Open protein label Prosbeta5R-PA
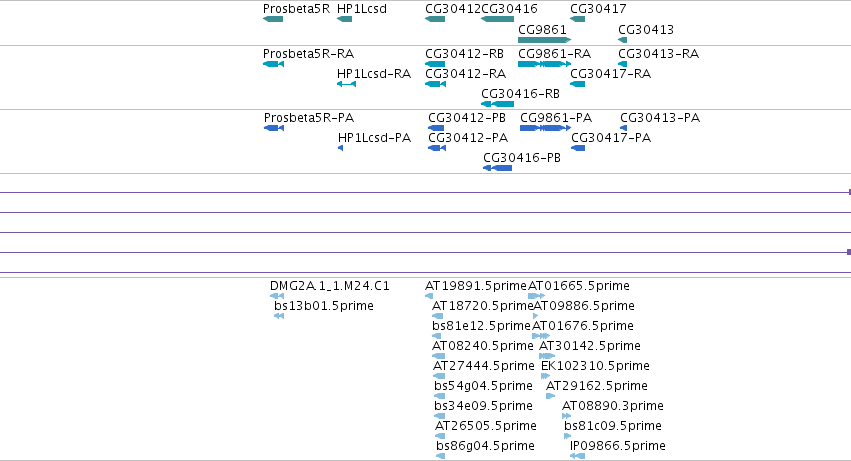This screenshot has height=461, width=851. [309, 118]
